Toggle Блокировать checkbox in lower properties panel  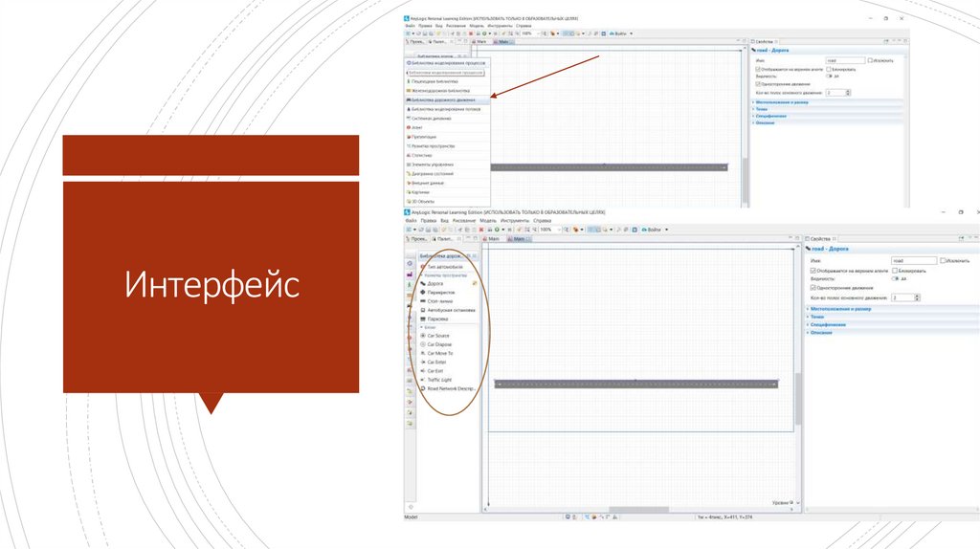click(895, 271)
